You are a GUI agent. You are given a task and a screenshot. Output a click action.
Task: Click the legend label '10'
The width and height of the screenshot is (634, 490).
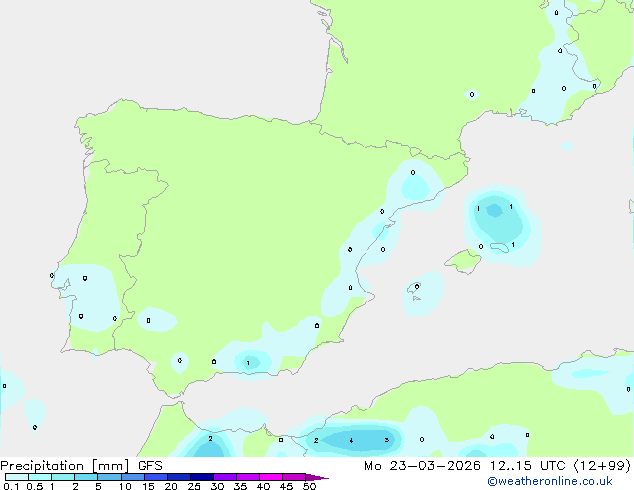[x=125, y=486]
